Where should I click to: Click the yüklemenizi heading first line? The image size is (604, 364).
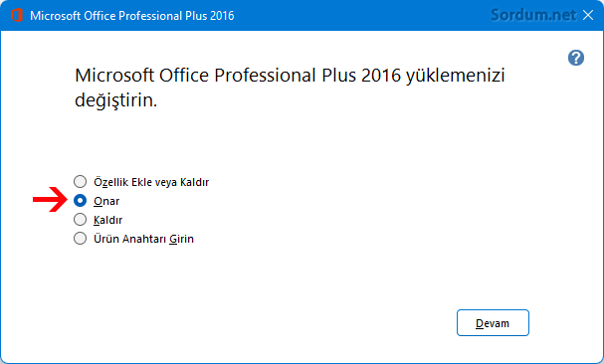[x=290, y=76]
